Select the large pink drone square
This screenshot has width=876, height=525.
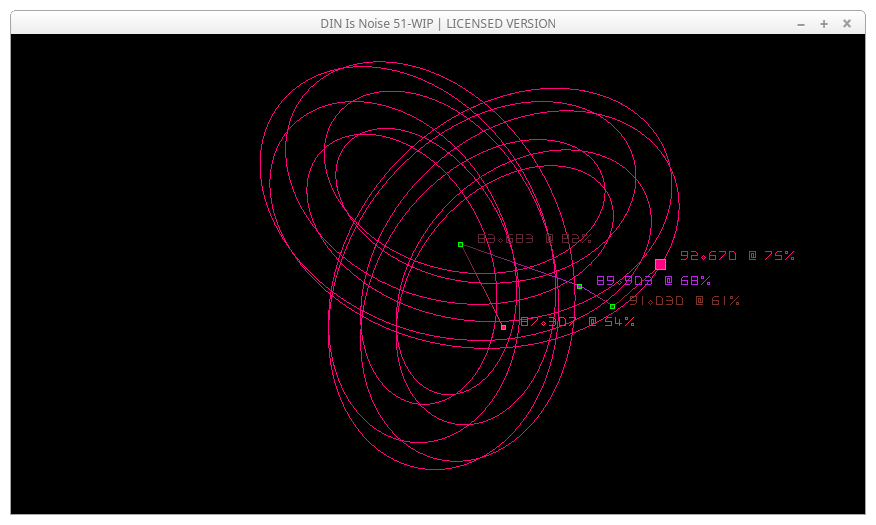pyautogui.click(x=660, y=264)
